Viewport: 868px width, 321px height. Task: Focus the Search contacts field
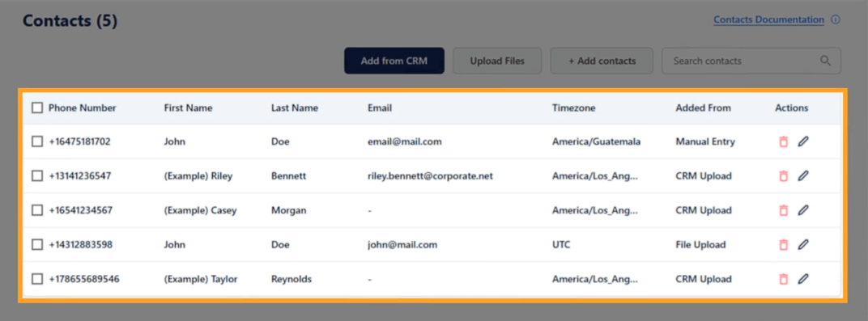pyautogui.click(x=751, y=61)
